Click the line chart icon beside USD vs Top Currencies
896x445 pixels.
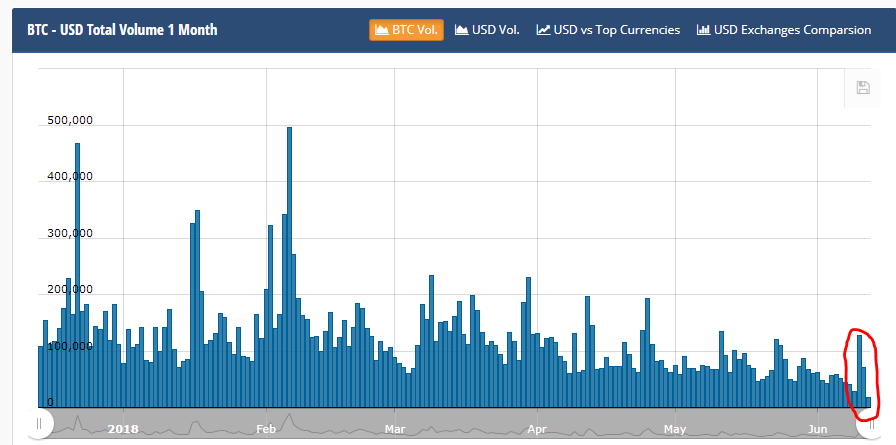pos(543,30)
